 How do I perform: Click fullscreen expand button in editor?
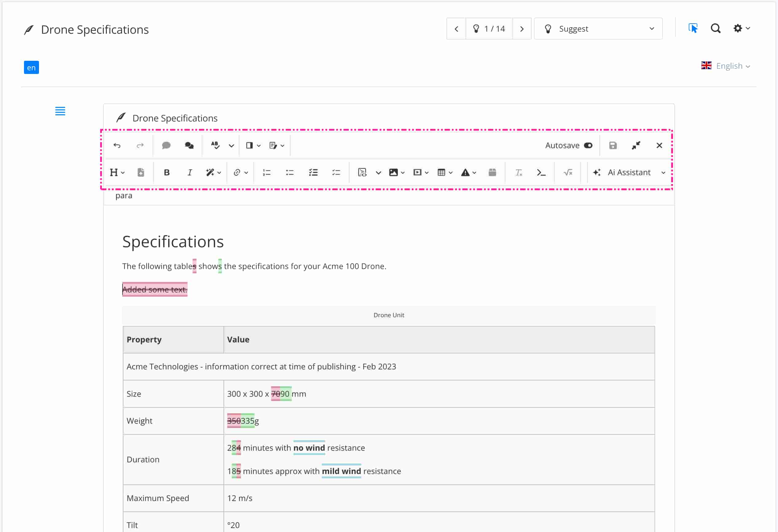pyautogui.click(x=638, y=145)
